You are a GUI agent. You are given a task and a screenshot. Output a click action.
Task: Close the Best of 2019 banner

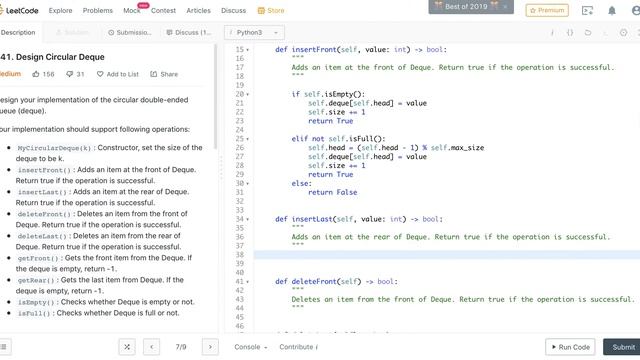(505, 7)
